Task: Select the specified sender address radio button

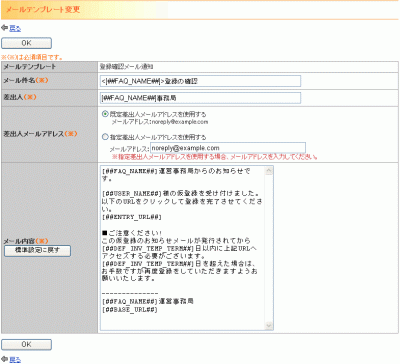Action: pyautogui.click(x=105, y=137)
